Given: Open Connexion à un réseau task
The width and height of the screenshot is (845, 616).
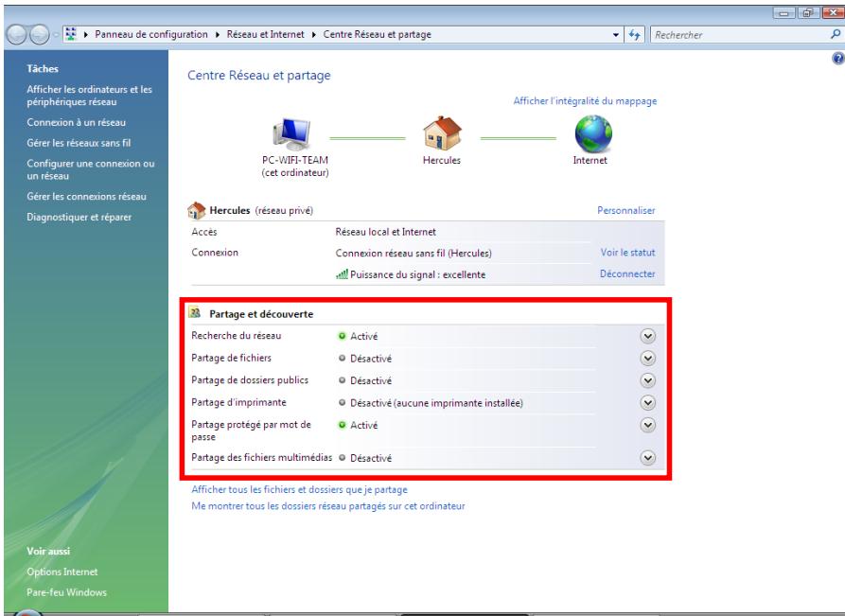Looking at the screenshot, I should coord(76,122).
